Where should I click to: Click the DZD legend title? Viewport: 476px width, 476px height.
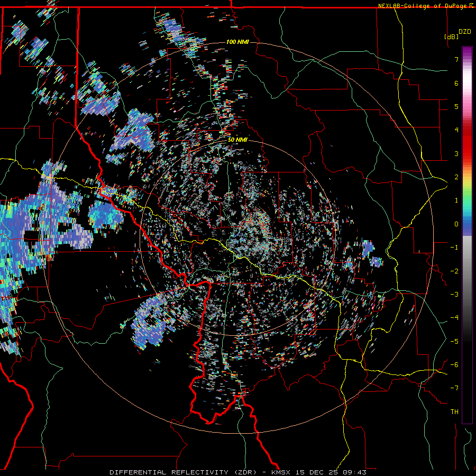tap(465, 32)
